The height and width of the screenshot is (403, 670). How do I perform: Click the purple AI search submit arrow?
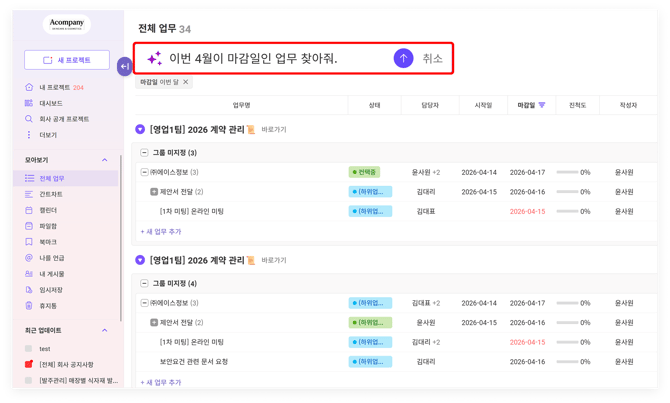[x=403, y=58]
